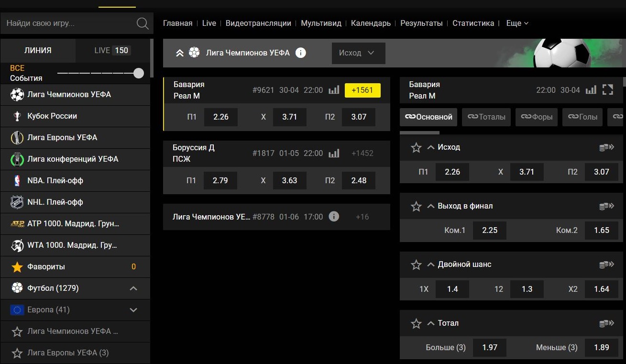Click +1452 markets for Боруссия Д – ПСЖ
The image size is (626, 364).
(x=362, y=153)
